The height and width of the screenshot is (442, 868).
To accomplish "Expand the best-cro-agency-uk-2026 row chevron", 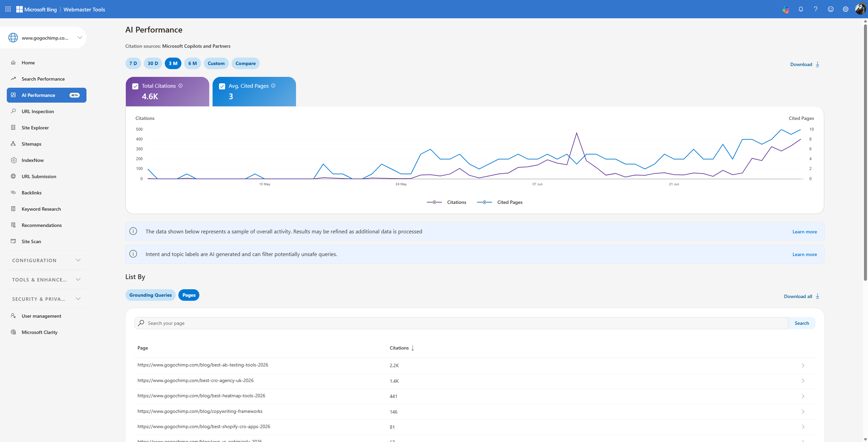I will (x=803, y=381).
